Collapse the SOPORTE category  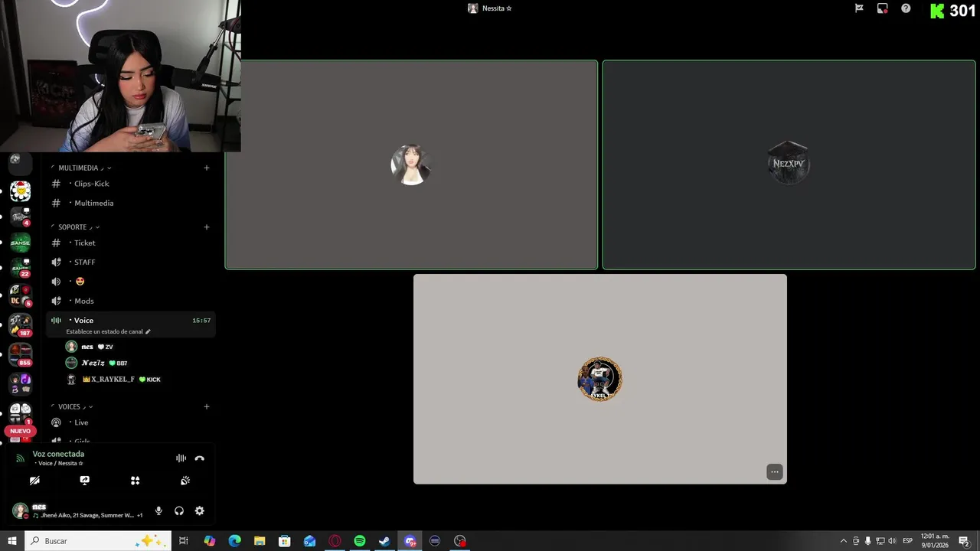click(x=75, y=227)
